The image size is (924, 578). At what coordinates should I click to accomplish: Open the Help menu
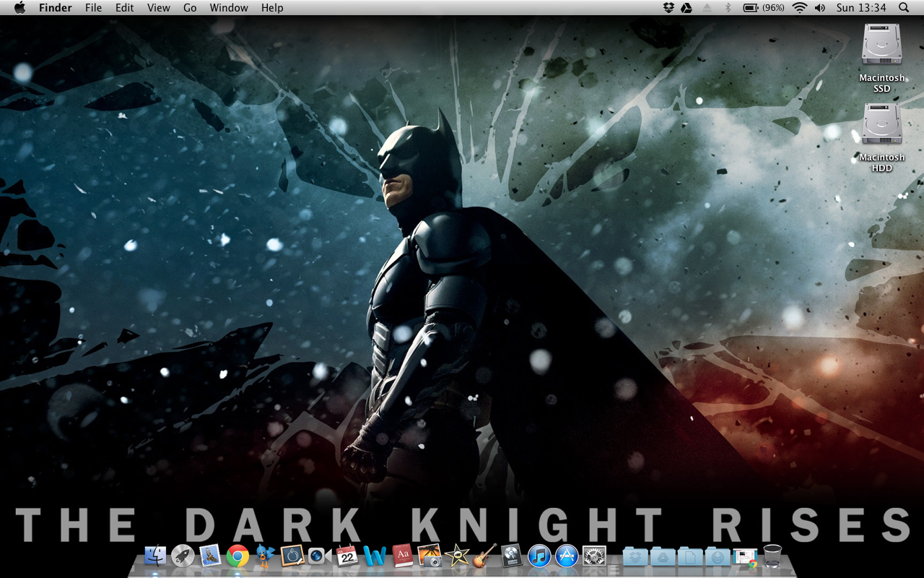pos(272,8)
